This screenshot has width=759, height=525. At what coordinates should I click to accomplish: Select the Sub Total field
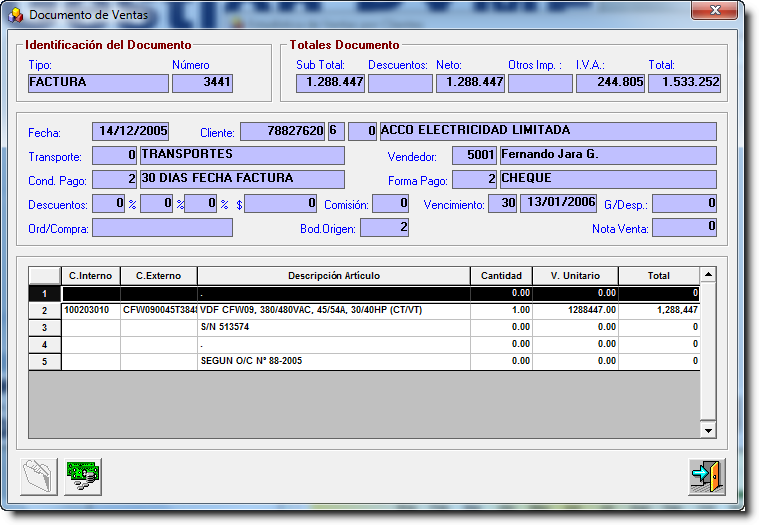click(330, 83)
